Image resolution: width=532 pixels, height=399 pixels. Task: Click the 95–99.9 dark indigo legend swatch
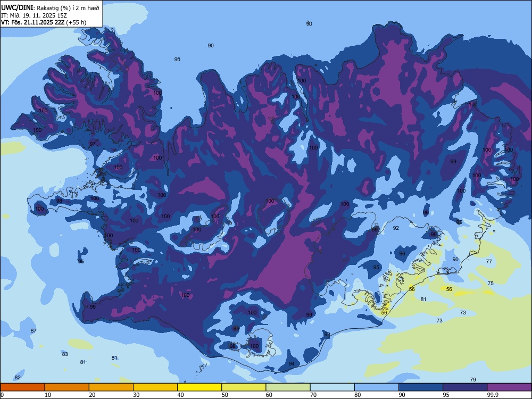(x=465, y=387)
